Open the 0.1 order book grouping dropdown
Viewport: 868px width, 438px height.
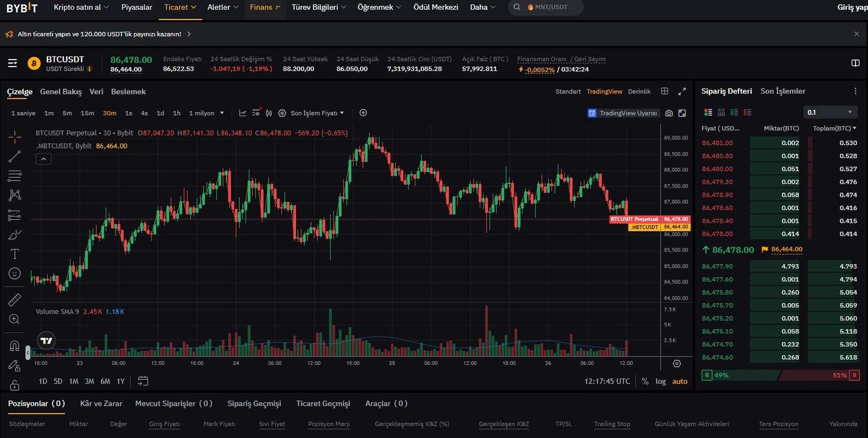(830, 112)
